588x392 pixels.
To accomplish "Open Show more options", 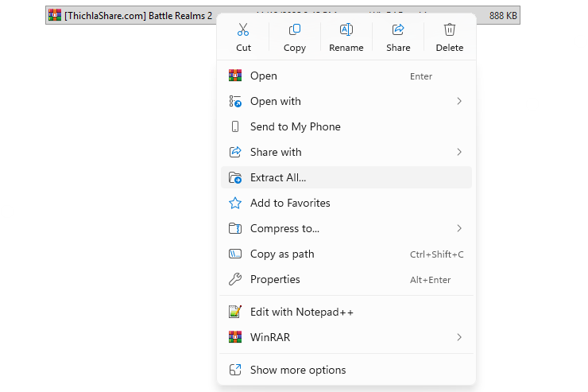I will click(x=298, y=370).
